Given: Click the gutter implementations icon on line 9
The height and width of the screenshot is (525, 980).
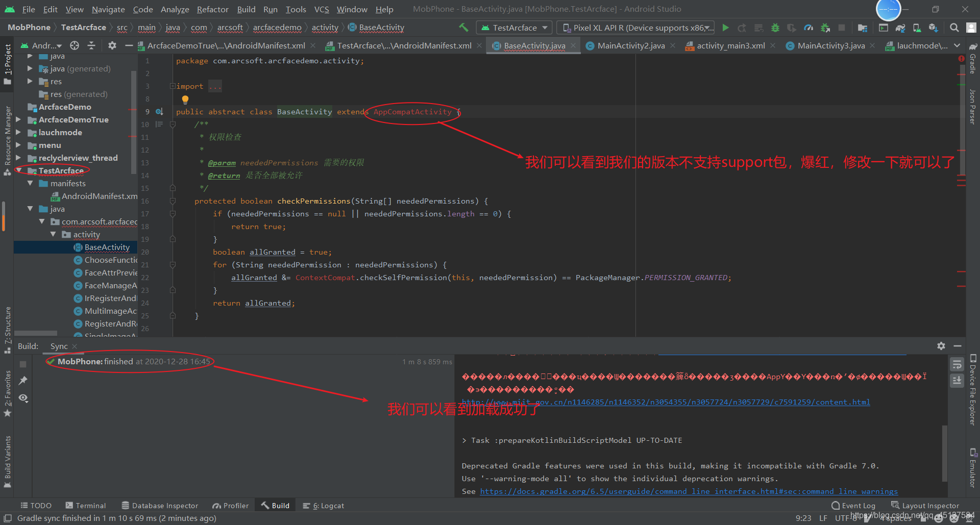Looking at the screenshot, I should point(159,111).
